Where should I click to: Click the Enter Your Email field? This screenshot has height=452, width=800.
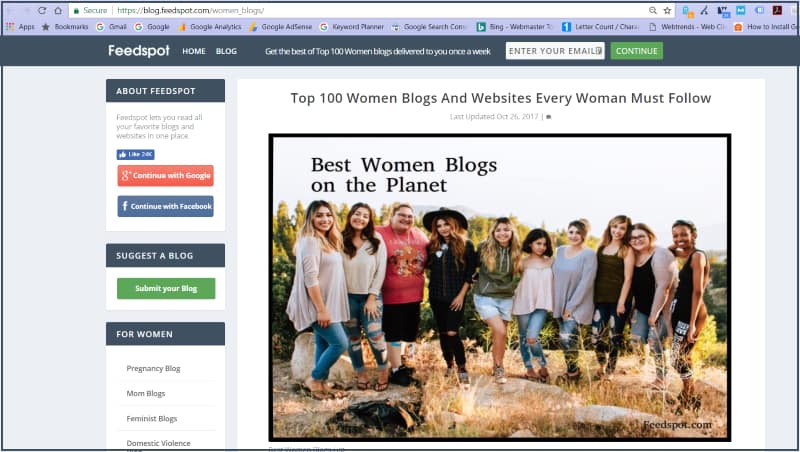tap(555, 51)
